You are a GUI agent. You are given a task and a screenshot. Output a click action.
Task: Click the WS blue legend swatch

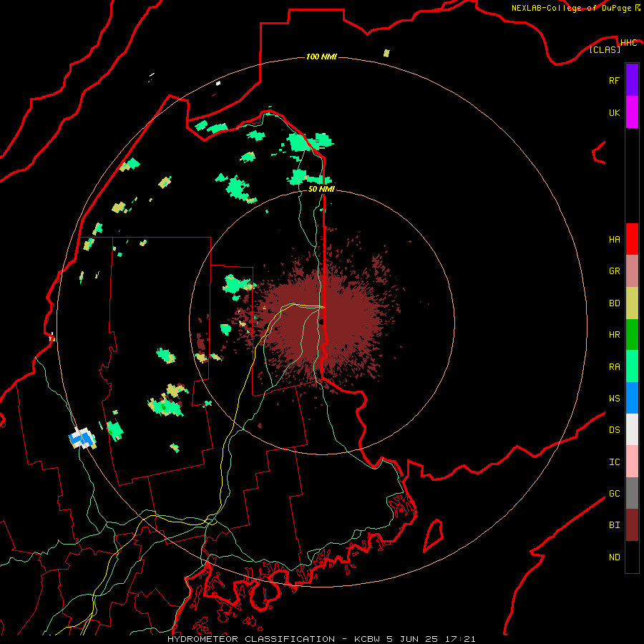(x=632, y=398)
